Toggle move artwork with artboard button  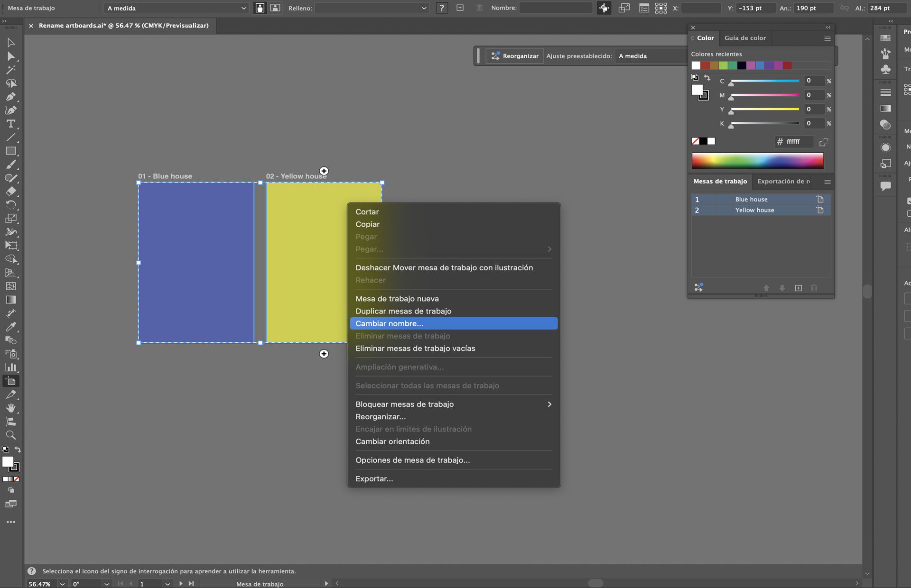coord(604,8)
